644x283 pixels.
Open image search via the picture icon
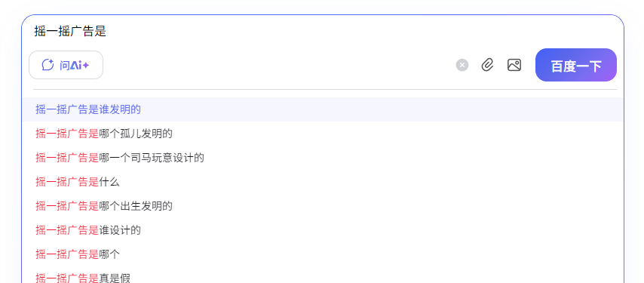pyautogui.click(x=514, y=65)
